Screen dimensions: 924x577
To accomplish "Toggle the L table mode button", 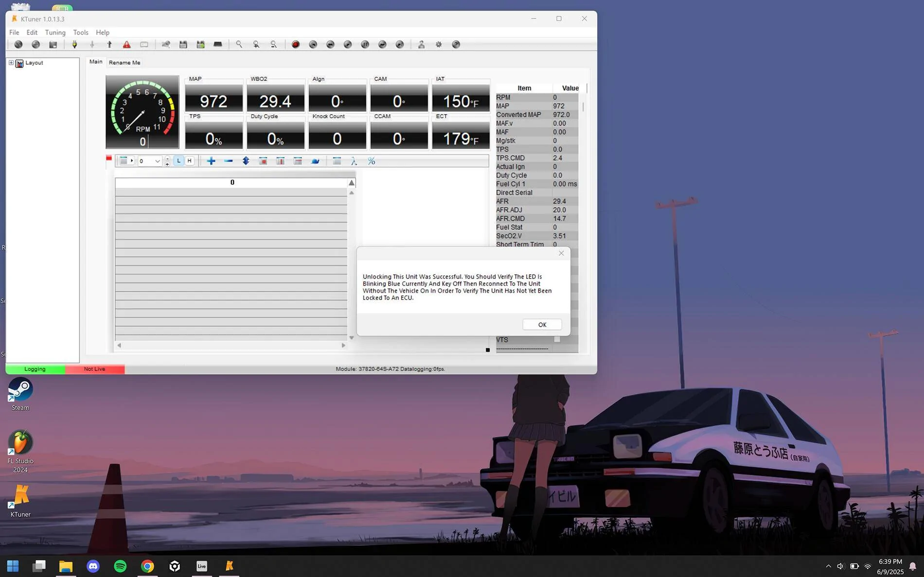I will coord(178,161).
